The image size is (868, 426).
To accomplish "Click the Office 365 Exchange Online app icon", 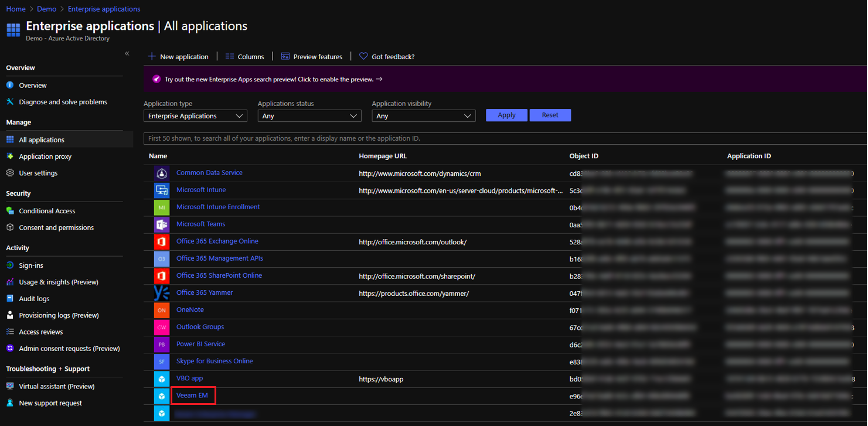I will coord(162,241).
